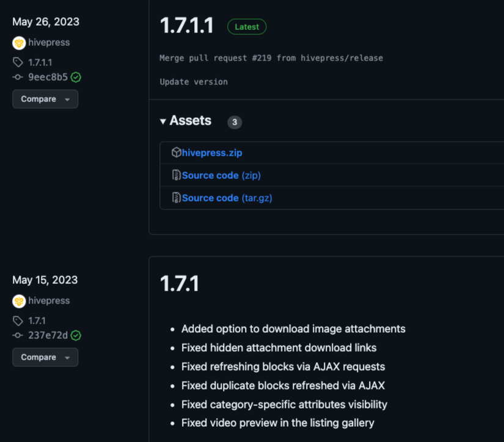Open the Compare dropdown under May 15, 2023

(45, 357)
